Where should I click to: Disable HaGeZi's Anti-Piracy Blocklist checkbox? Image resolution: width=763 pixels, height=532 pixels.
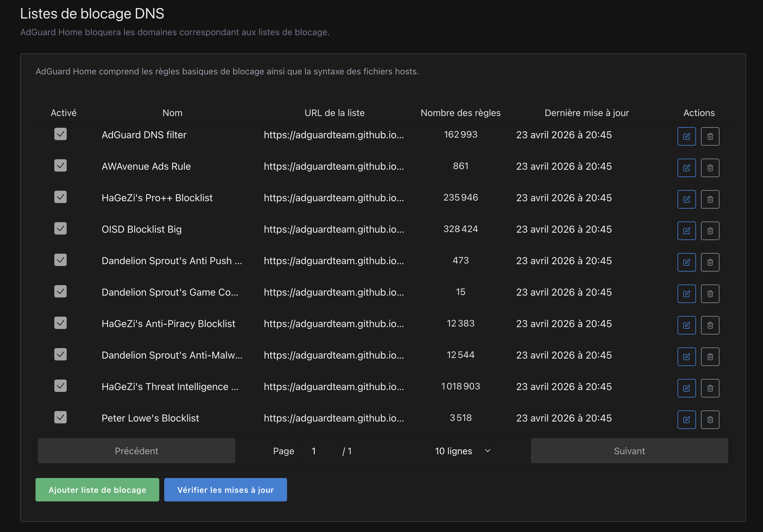tap(60, 323)
